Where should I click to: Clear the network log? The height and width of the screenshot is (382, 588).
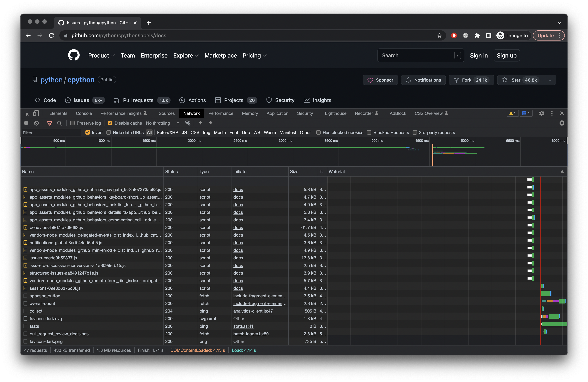pos(36,123)
